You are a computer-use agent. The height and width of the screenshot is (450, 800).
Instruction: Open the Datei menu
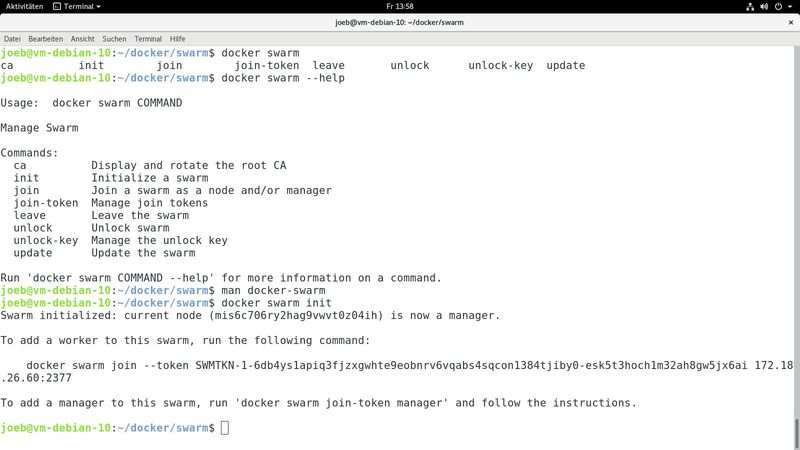click(13, 37)
